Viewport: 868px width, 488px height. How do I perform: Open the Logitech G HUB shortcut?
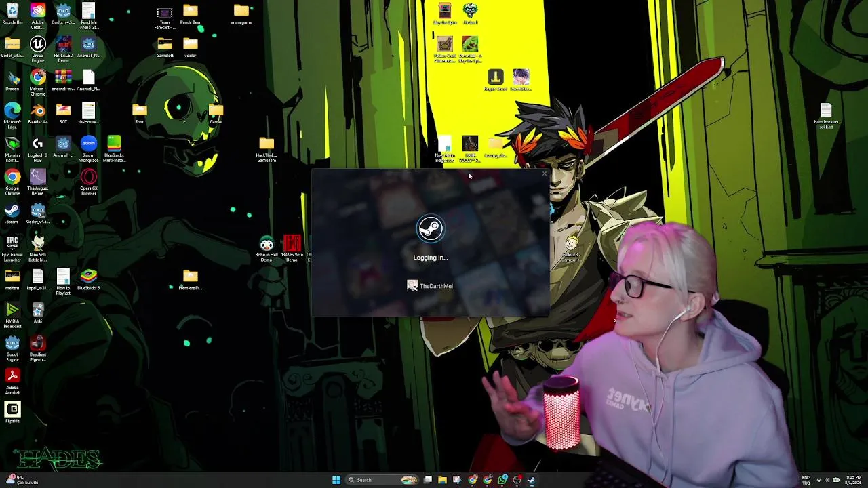38,148
